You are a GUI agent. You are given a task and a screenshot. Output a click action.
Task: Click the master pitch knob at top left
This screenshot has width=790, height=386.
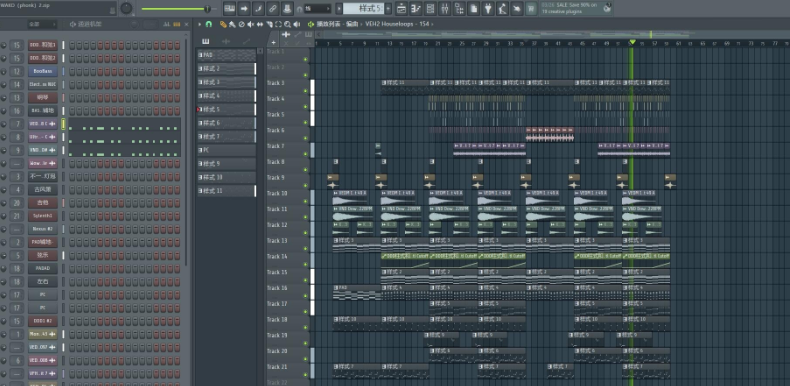pos(126,8)
